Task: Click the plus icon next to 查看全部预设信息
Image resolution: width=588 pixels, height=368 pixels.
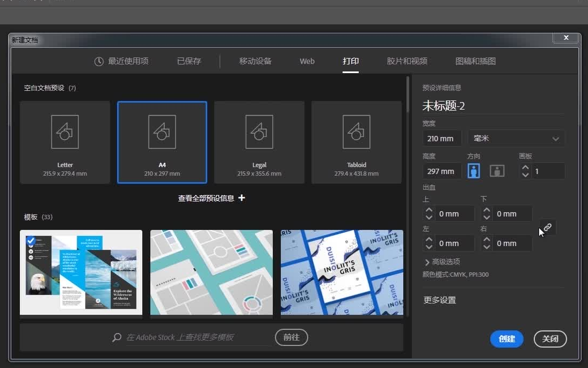Action: [x=242, y=198]
